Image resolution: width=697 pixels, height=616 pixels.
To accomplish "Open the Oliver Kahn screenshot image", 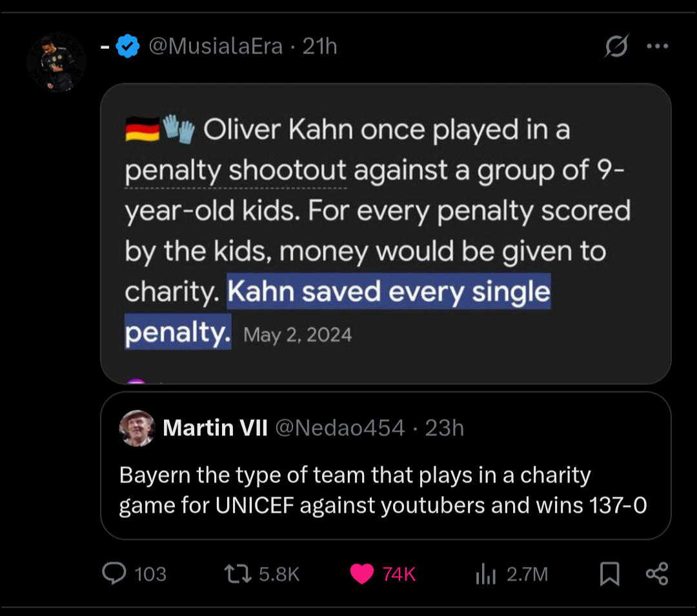I will [386, 233].
